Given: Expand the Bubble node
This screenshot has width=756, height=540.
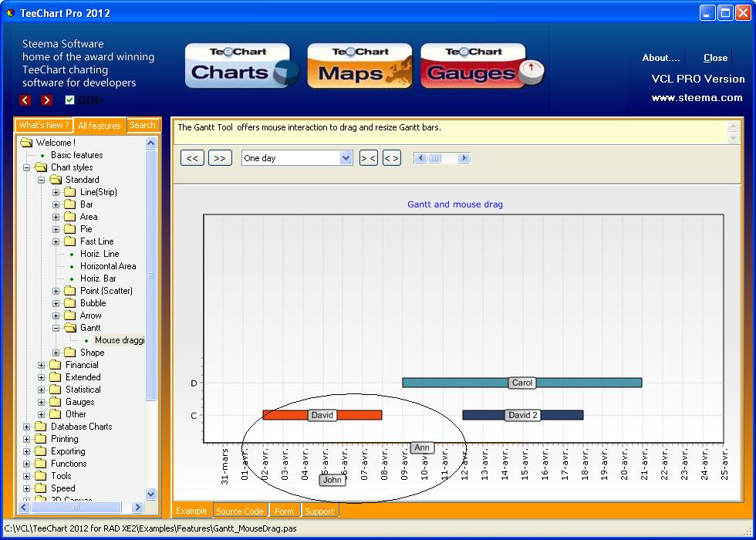Looking at the screenshot, I should click(x=56, y=303).
